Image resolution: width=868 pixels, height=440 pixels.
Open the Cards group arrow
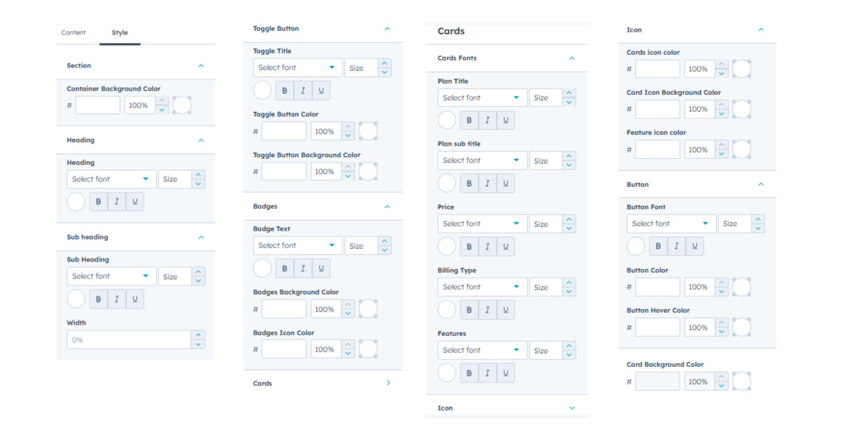click(388, 383)
